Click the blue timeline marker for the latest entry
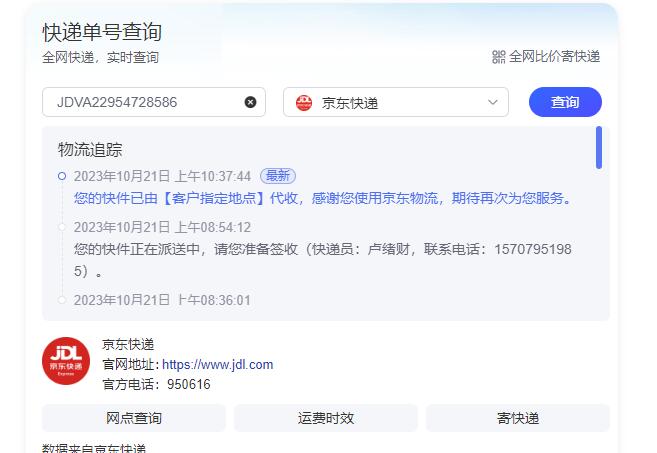657x453 pixels. click(62, 176)
